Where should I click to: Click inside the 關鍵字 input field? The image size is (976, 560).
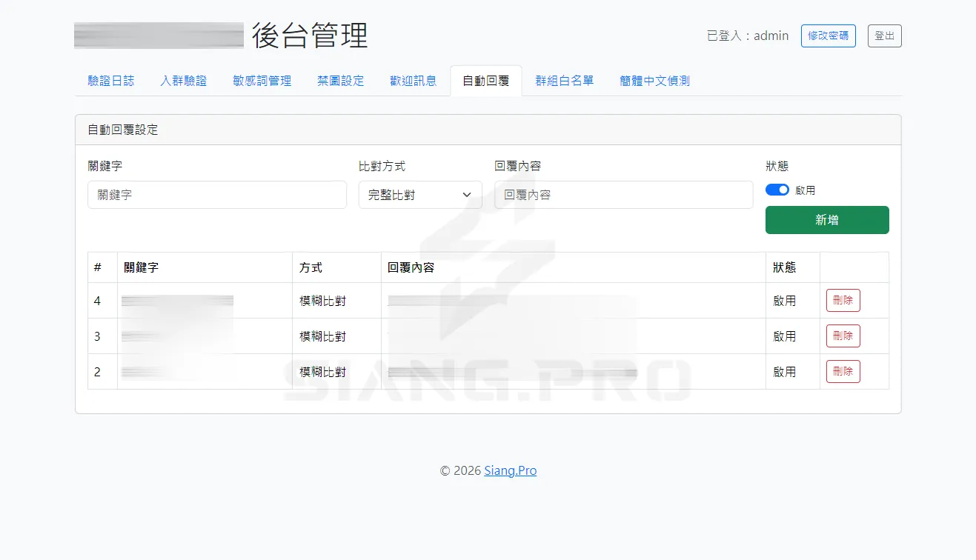point(216,194)
